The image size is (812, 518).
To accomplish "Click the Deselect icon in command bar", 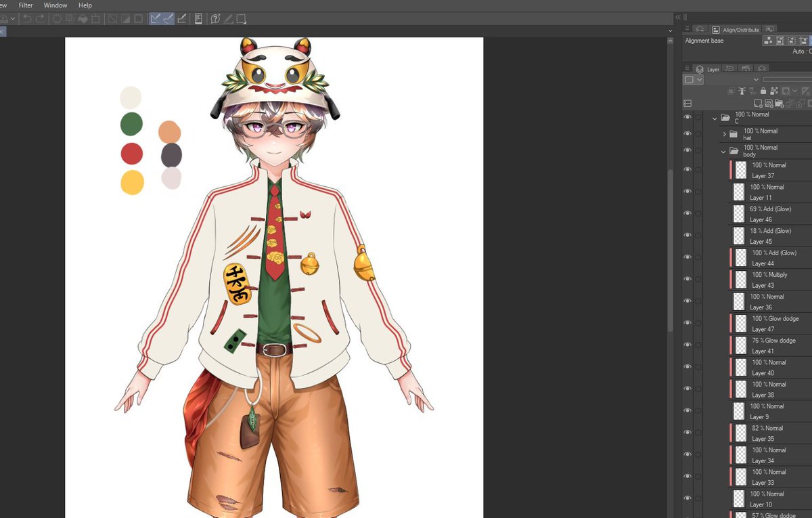I will point(112,19).
